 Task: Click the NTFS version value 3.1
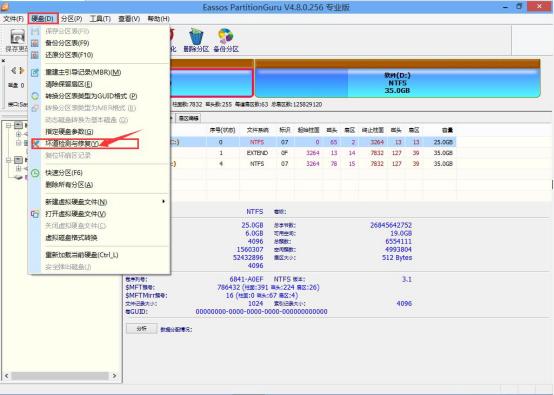coord(407,279)
